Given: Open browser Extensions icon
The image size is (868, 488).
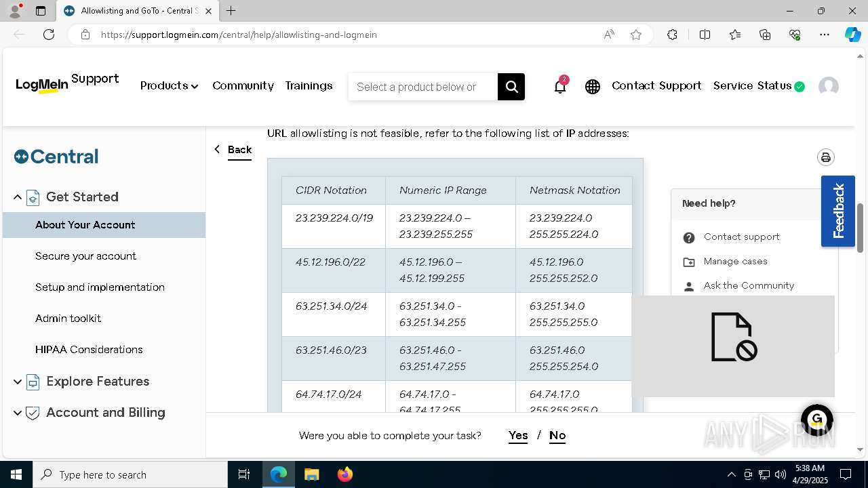Looking at the screenshot, I should 672,35.
